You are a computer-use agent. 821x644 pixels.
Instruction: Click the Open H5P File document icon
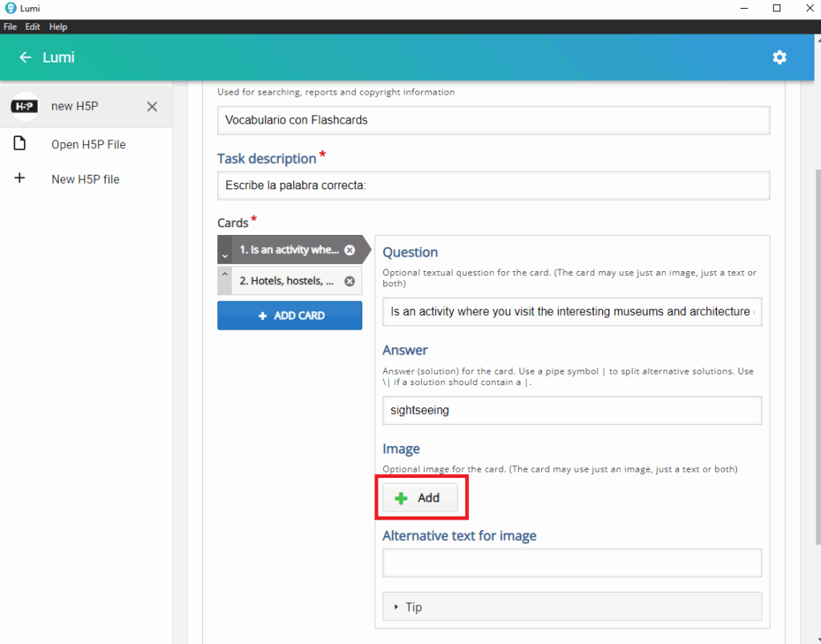click(x=20, y=144)
